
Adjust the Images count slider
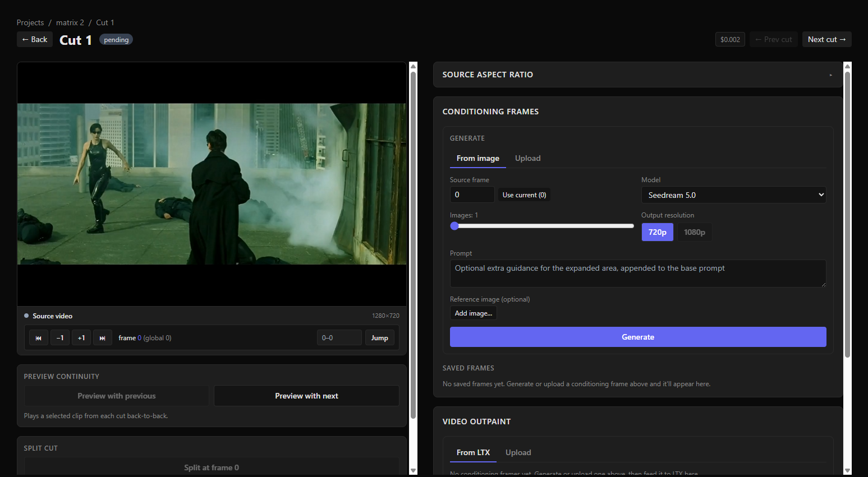point(542,226)
